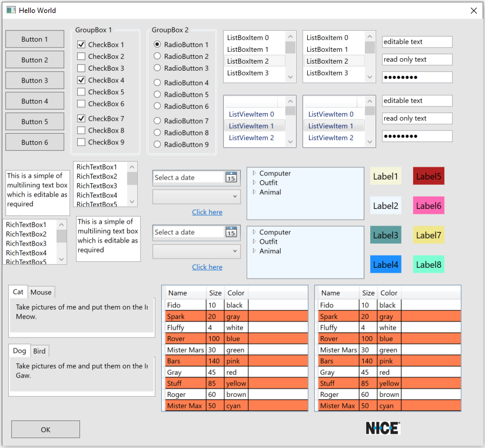Image resolution: width=485 pixels, height=448 pixels.
Task: Uncheck CheckBox 7
Action: 81,119
